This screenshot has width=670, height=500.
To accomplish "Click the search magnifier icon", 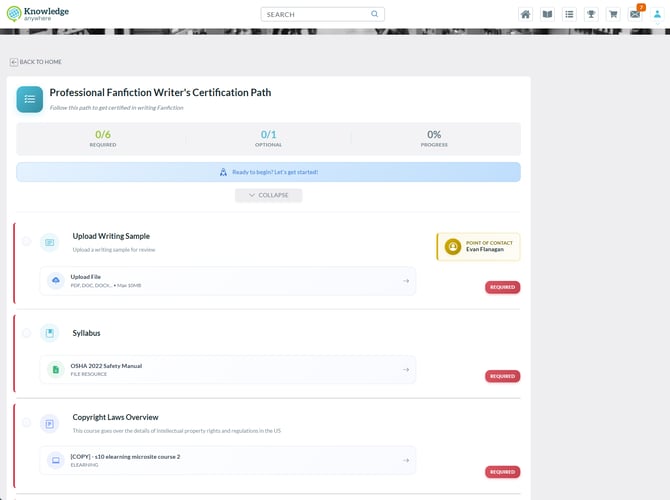I will [375, 14].
